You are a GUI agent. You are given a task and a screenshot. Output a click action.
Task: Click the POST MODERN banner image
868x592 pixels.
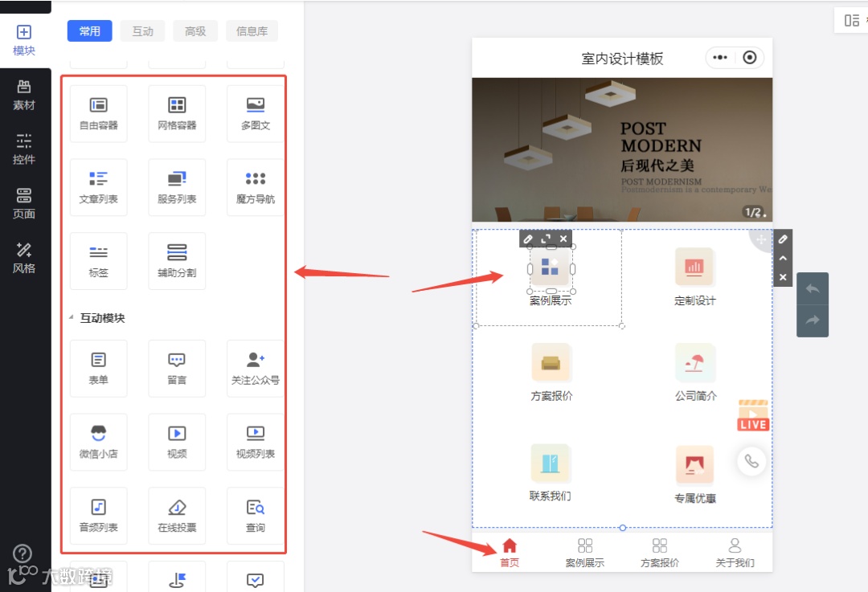[x=621, y=149]
